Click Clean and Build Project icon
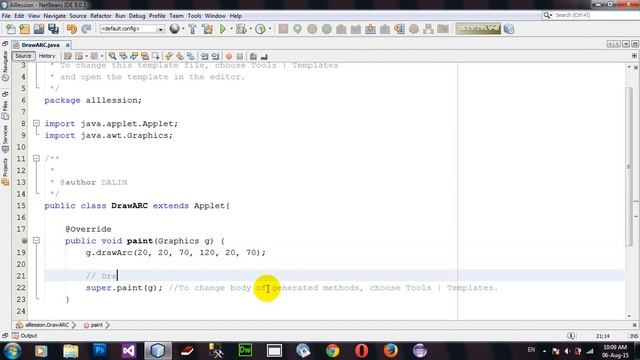 click(207, 29)
